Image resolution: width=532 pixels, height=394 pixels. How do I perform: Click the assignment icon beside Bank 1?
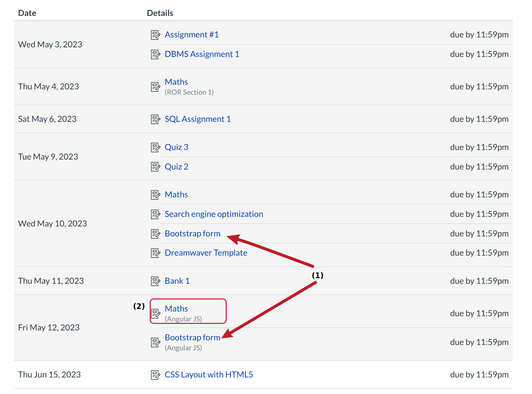click(x=155, y=281)
